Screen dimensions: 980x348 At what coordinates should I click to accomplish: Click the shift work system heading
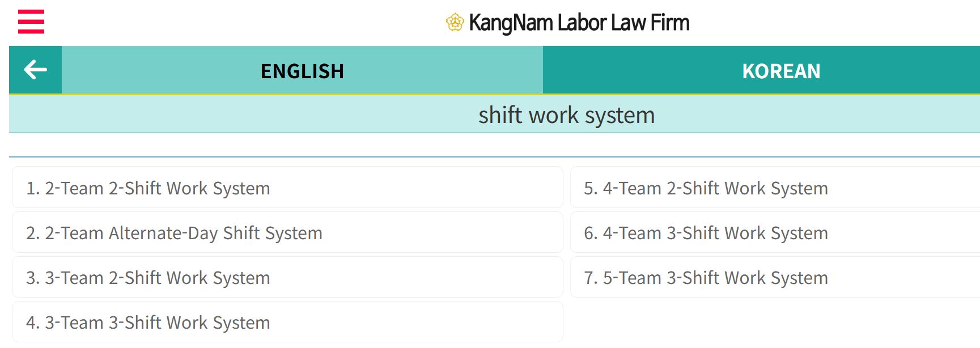pos(566,115)
